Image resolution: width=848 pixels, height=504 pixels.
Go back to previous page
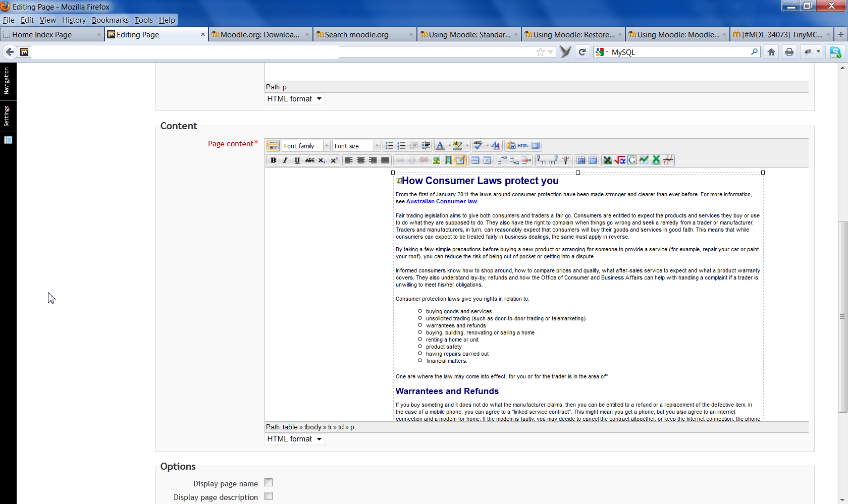10,52
